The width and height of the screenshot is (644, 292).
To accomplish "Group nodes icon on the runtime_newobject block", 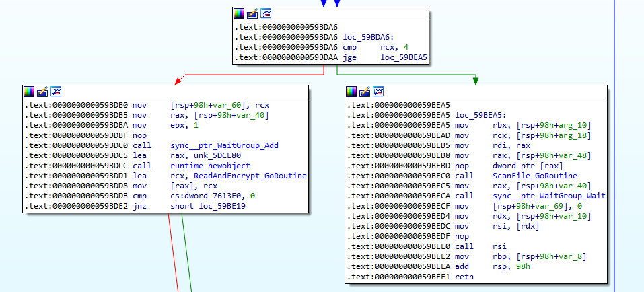I will click(x=56, y=91).
